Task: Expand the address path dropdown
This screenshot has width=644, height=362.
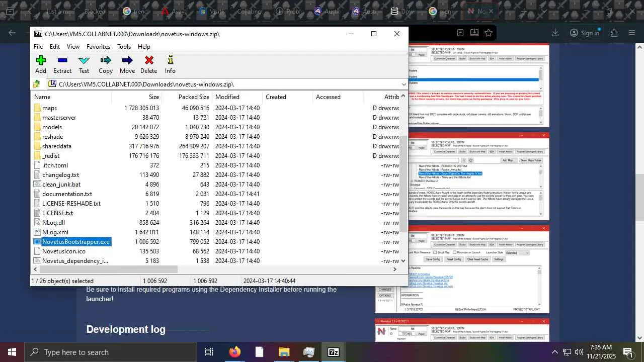Action: [x=404, y=84]
